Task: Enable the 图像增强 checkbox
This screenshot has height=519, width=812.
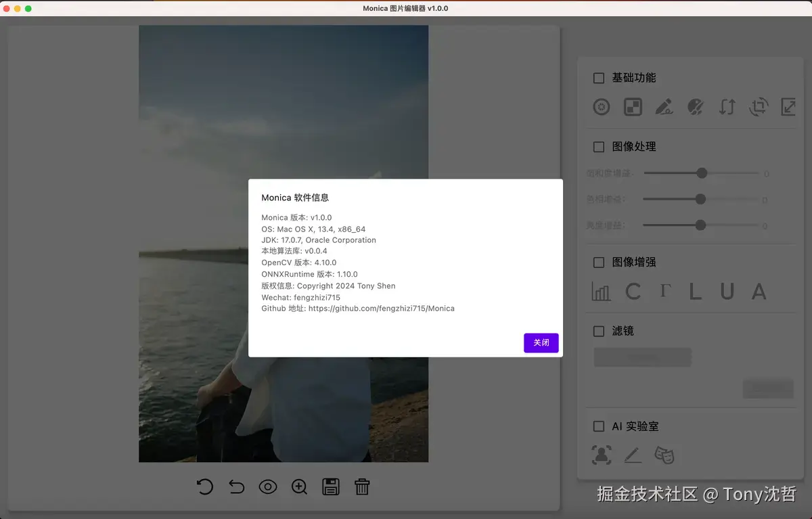Action: (599, 263)
